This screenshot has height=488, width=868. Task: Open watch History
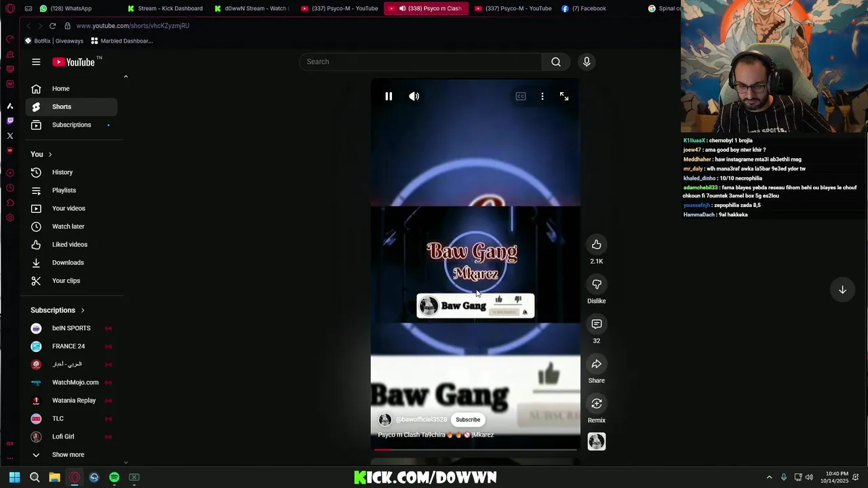71,172
